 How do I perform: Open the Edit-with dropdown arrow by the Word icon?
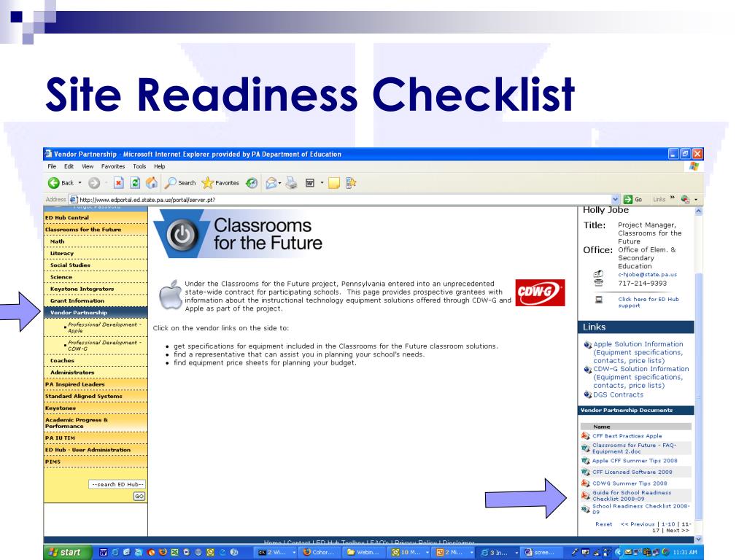click(322, 183)
